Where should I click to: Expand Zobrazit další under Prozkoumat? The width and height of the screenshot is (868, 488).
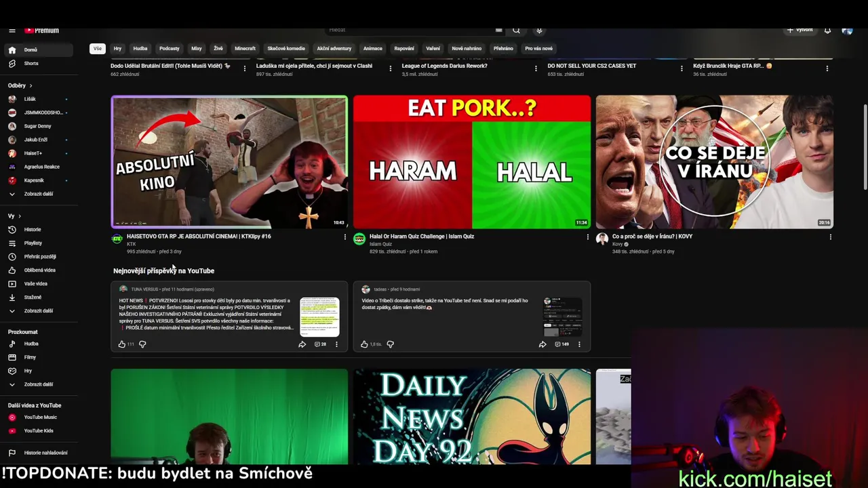(x=38, y=384)
